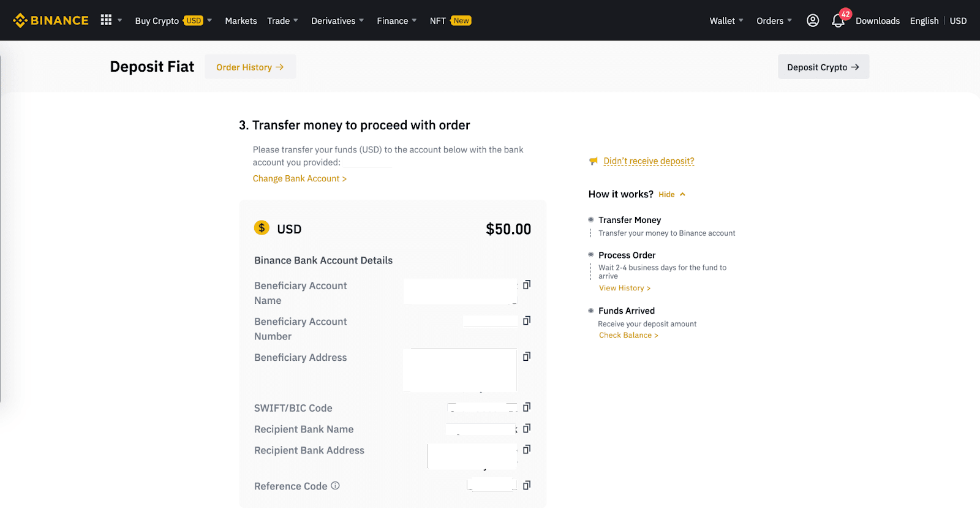Click the Deposit Crypto button
Screen dimensions: 980x525
823,67
